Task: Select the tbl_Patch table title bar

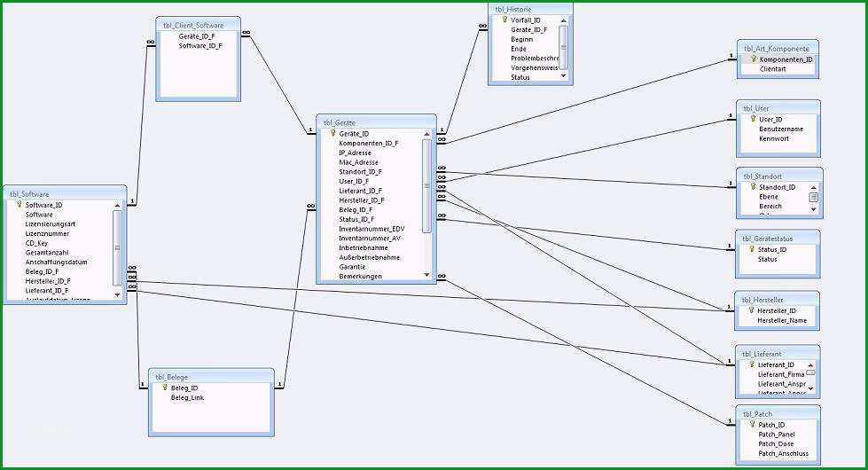Action: click(778, 413)
